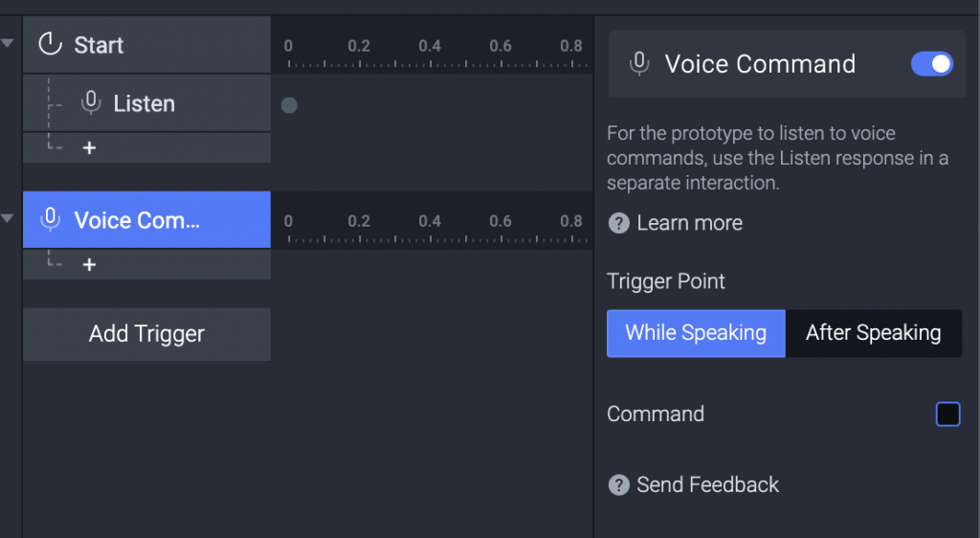Viewport: 980px width, 538px height.
Task: Select the After Speaking trigger point
Action: point(873,333)
